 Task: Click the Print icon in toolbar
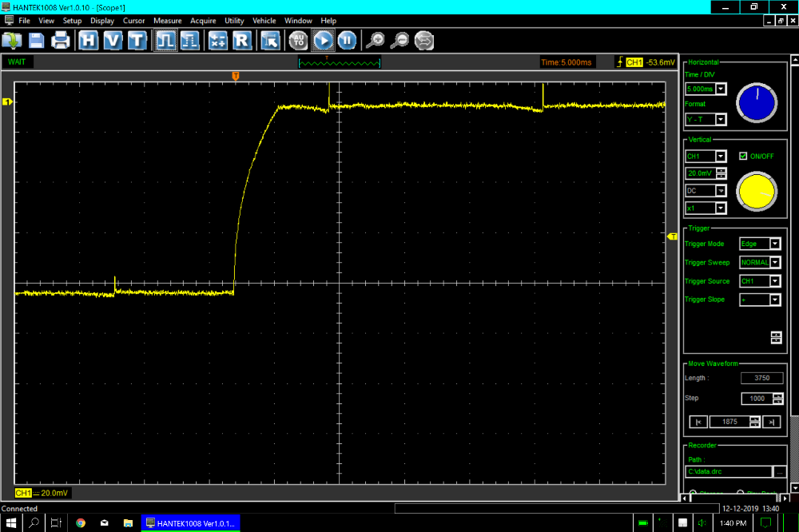click(x=61, y=40)
